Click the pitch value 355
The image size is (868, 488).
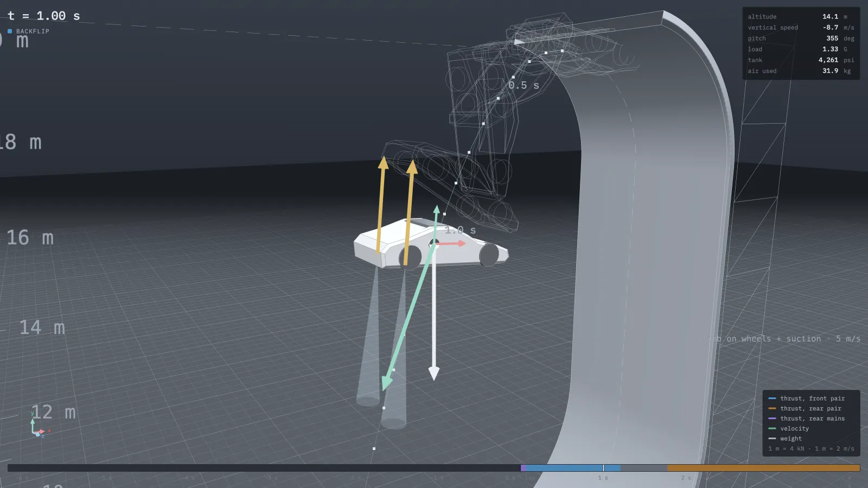832,38
